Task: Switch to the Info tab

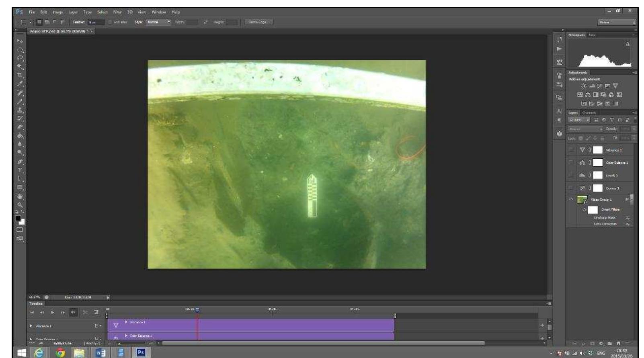Action: (592, 35)
